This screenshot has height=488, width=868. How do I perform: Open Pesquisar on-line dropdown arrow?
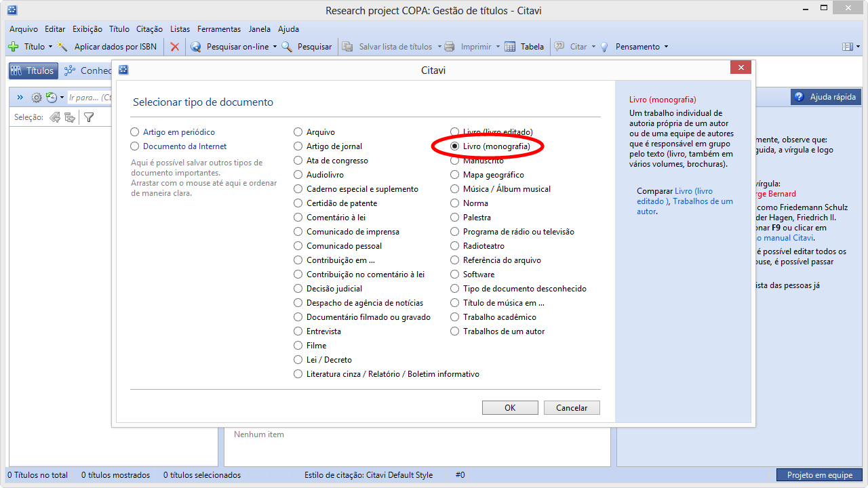[x=275, y=47]
